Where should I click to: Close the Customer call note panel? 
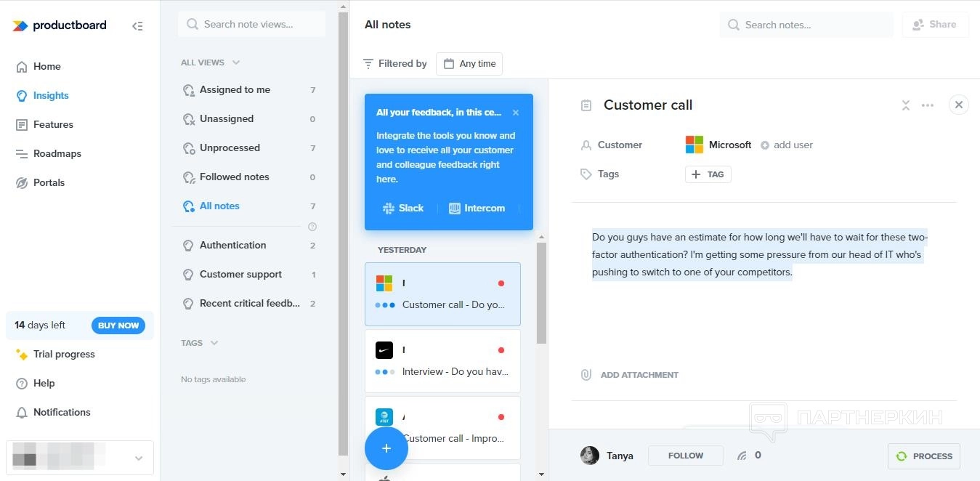click(959, 105)
